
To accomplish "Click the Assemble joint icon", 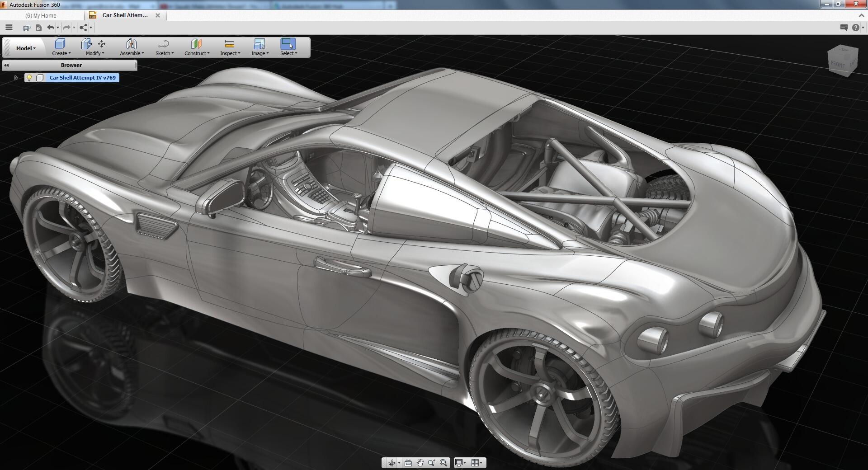I will (x=132, y=44).
